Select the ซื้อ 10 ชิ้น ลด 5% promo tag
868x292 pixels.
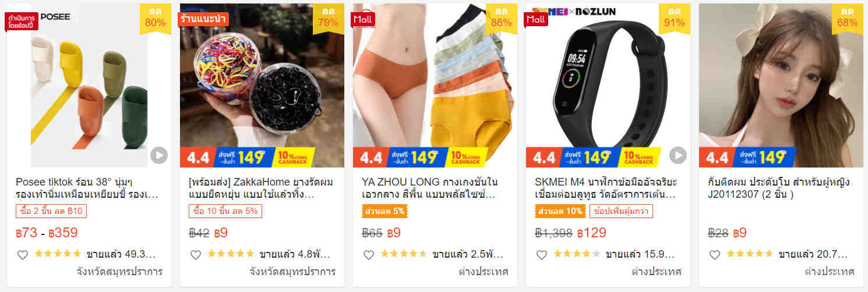point(225,211)
